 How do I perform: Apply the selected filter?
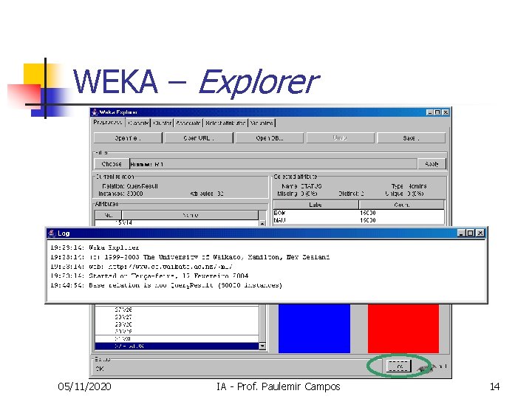pos(432,164)
